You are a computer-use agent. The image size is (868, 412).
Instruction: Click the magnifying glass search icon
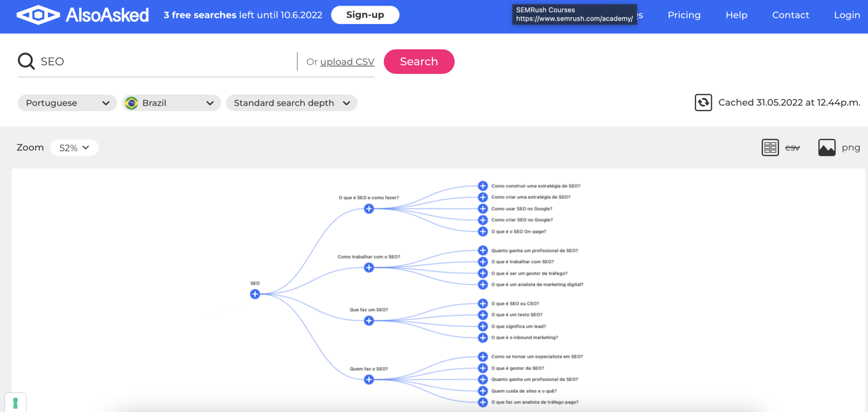point(26,61)
